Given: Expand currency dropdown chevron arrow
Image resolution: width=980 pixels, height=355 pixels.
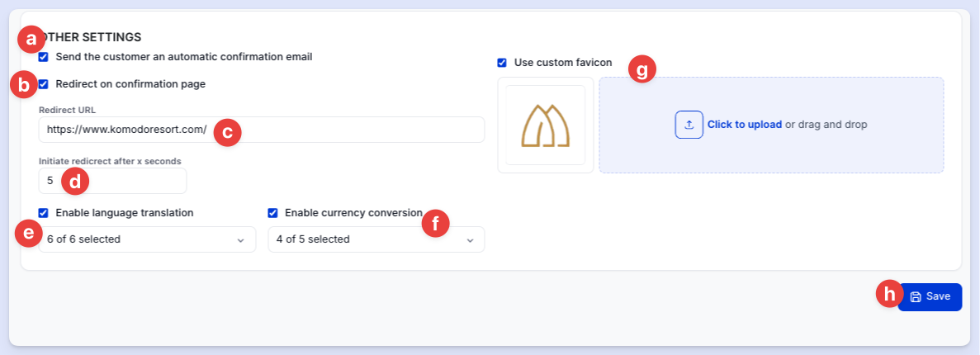Looking at the screenshot, I should (x=471, y=240).
